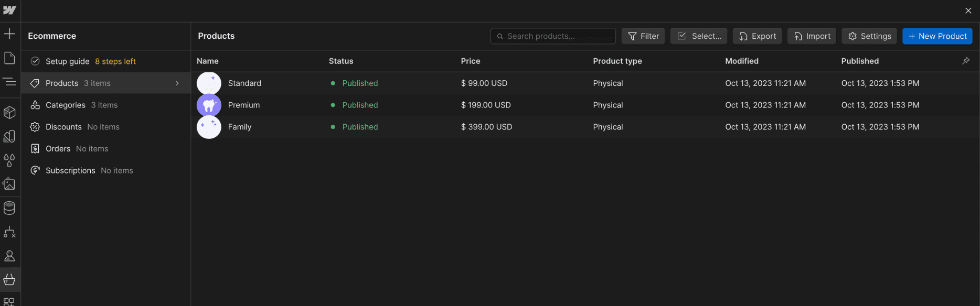The height and width of the screenshot is (306, 980).
Task: Open Categories in the sidebar
Action: (105, 105)
